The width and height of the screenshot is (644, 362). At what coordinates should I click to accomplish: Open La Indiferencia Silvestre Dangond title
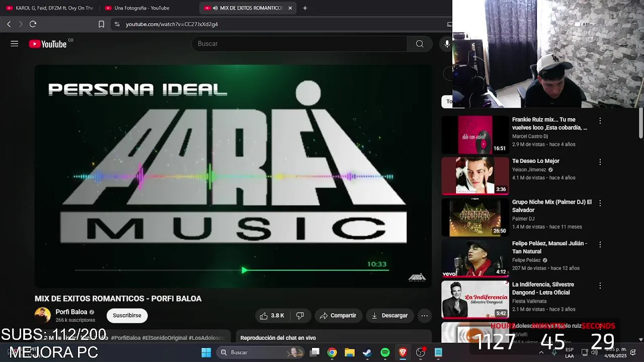pyautogui.click(x=543, y=289)
